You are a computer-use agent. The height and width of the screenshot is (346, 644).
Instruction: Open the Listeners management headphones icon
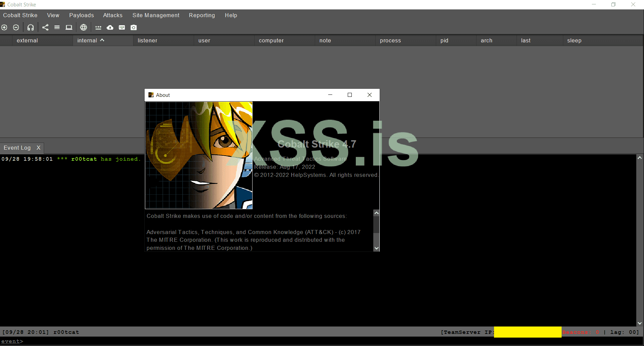click(31, 27)
